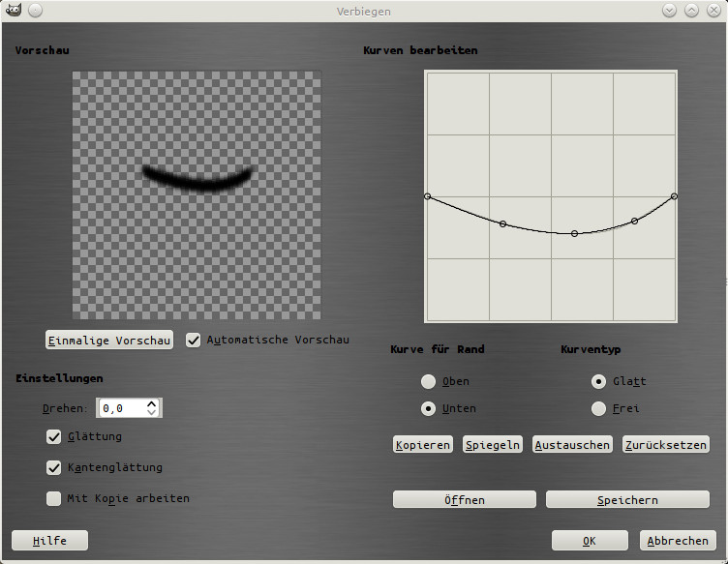Increase the Drehen value with up arrow
This screenshot has height=564, width=728.
point(152,403)
